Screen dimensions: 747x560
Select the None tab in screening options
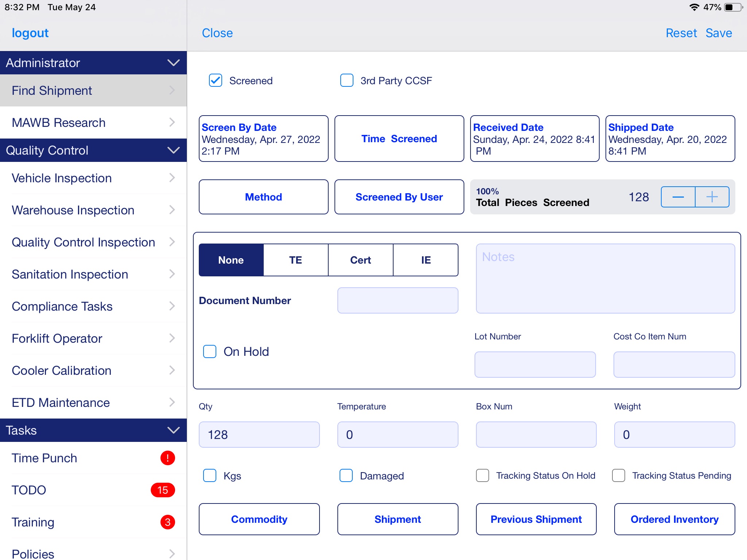[x=231, y=260]
